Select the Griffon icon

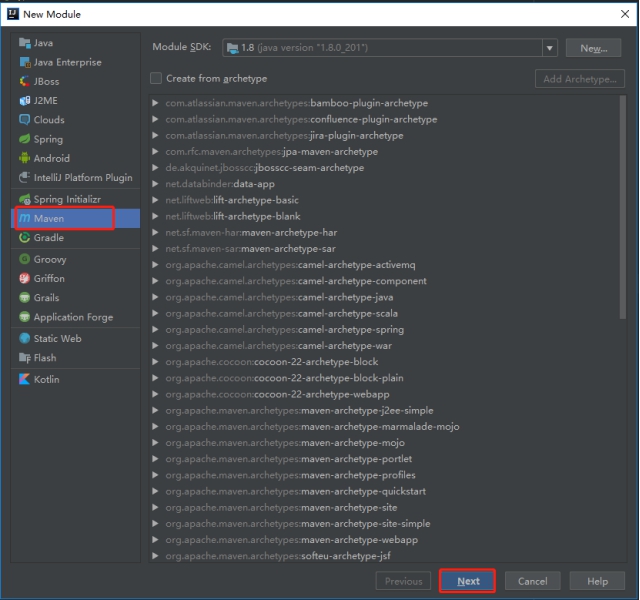24,278
